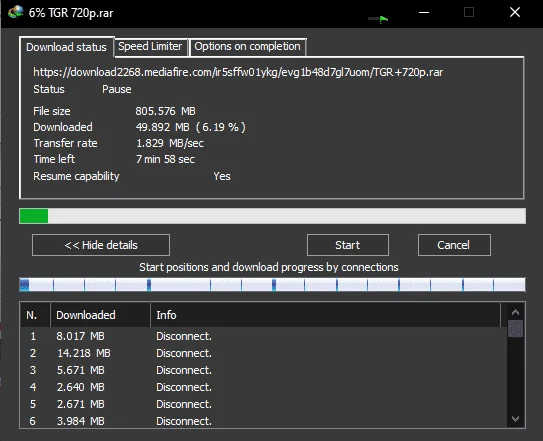Click the connections list scrollbar thumb

pyautogui.click(x=515, y=328)
